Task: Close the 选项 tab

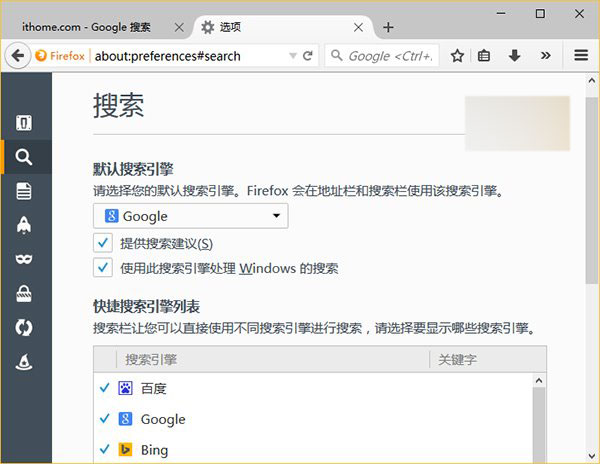Action: tap(358, 27)
